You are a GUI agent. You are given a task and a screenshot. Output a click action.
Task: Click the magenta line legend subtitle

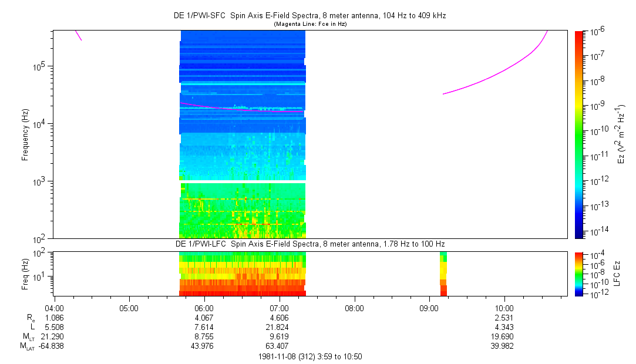tap(311, 24)
